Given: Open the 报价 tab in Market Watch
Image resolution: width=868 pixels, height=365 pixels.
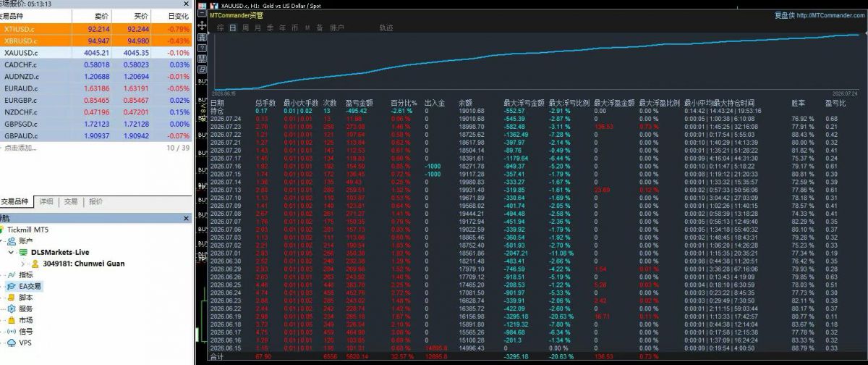Looking at the screenshot, I should tap(95, 202).
